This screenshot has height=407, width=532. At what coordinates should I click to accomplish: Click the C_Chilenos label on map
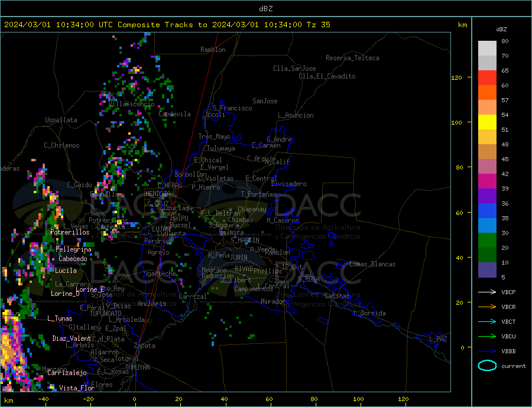(61, 145)
